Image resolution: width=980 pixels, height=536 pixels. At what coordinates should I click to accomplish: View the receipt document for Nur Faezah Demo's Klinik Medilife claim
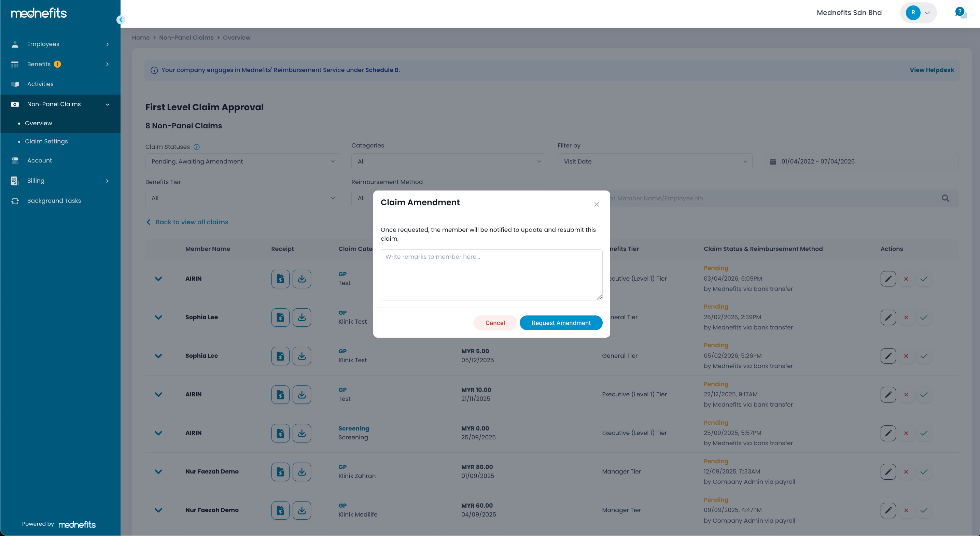280,510
